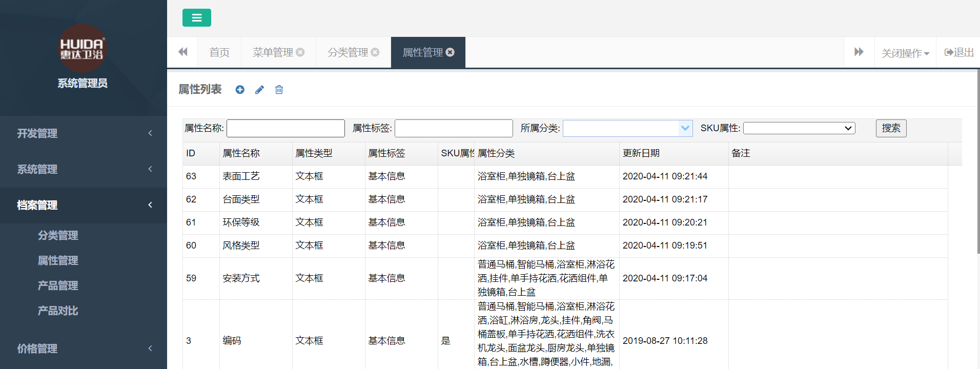
Task: Focus the 属性名称 search input
Action: [285, 128]
